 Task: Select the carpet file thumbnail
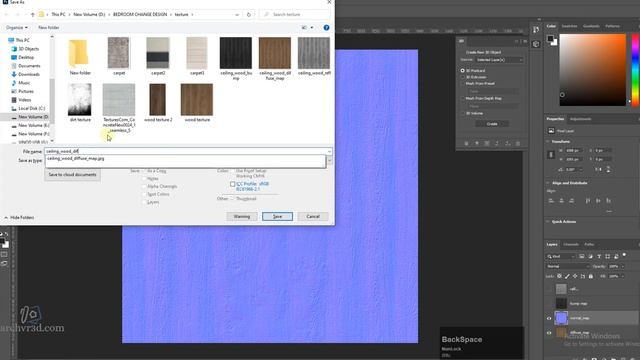pos(118,56)
